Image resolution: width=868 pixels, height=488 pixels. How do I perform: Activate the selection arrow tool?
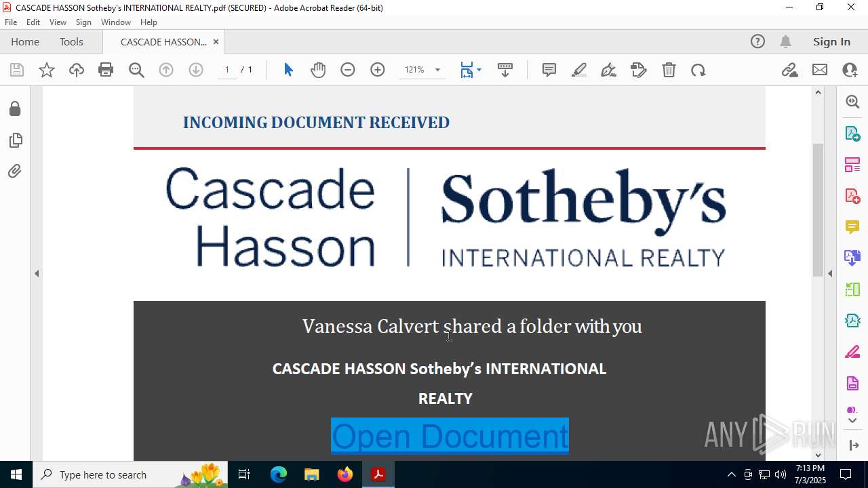tap(288, 70)
